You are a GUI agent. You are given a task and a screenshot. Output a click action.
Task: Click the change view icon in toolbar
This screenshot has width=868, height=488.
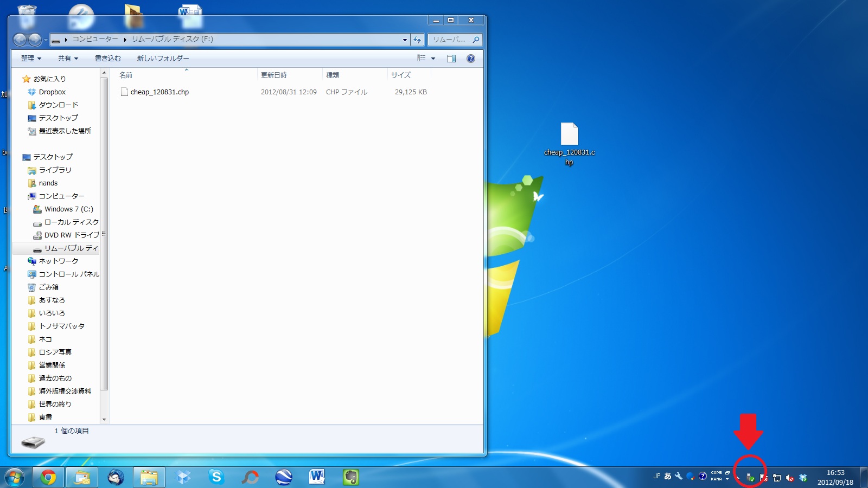pos(422,59)
